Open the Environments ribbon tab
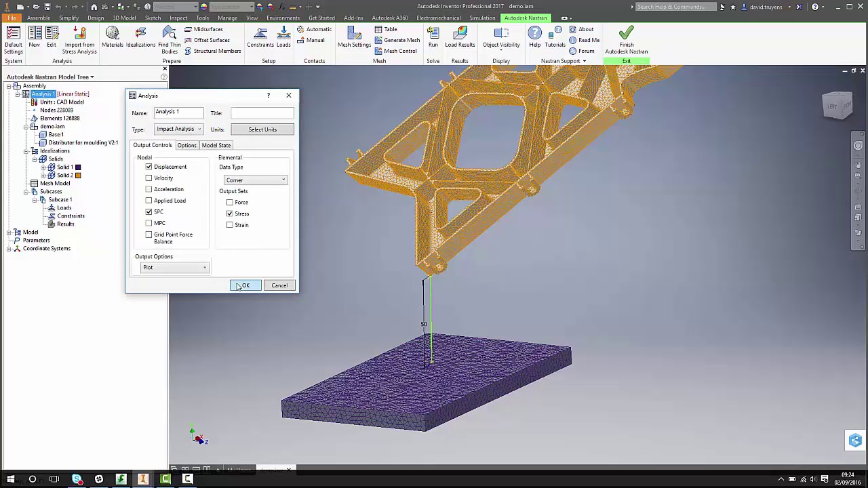Screen dimensions: 868x488 tap(283, 18)
